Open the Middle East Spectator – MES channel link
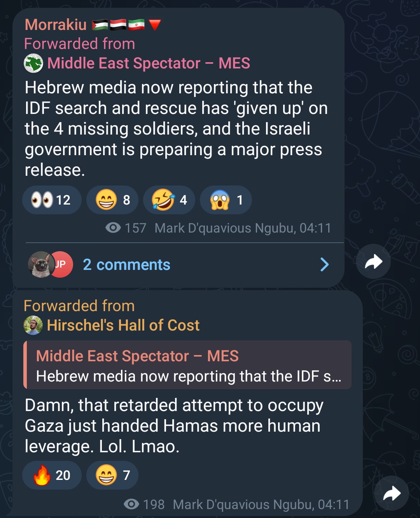 click(149, 63)
